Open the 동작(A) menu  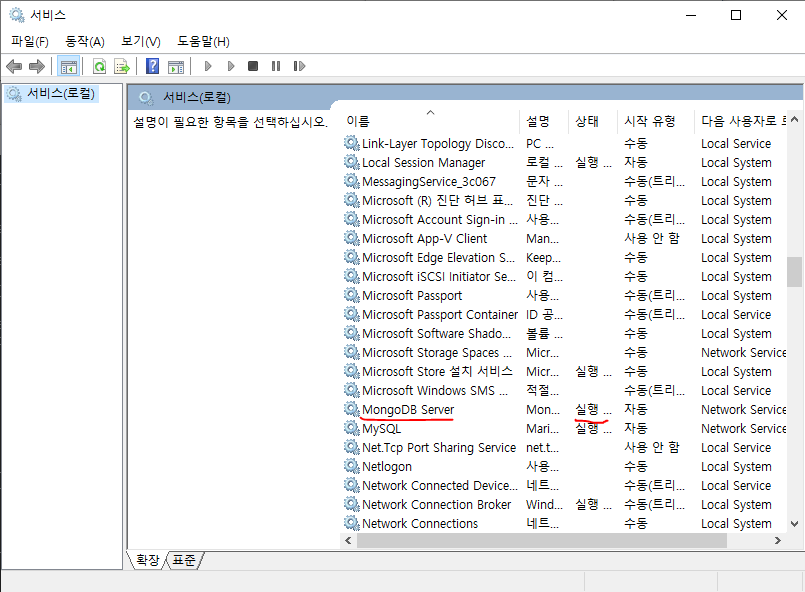click(85, 42)
